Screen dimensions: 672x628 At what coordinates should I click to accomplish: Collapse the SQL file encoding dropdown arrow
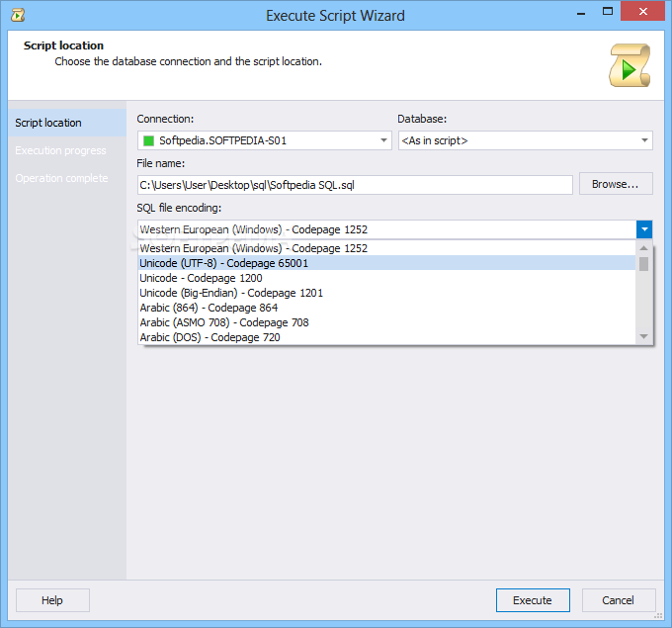coord(644,229)
